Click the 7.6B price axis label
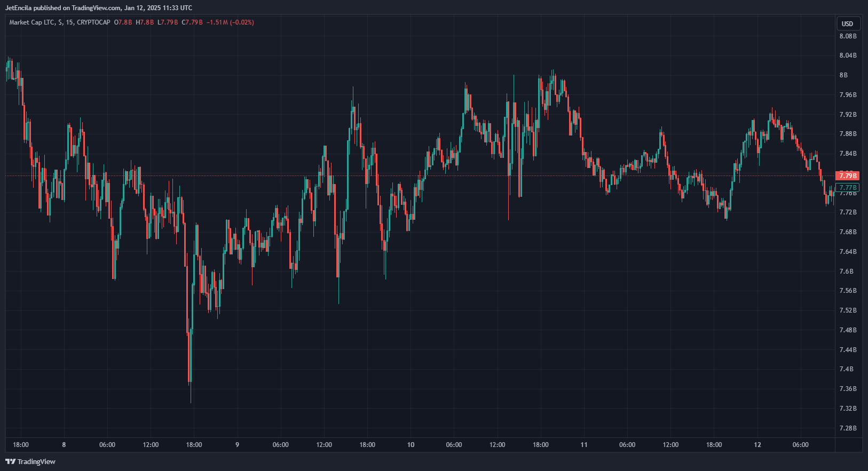Screen dimensions: 868x471 tap(846, 272)
